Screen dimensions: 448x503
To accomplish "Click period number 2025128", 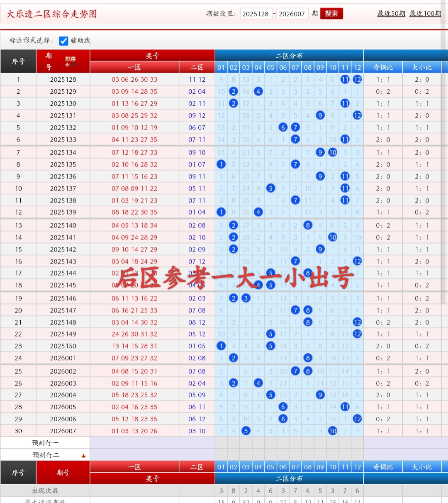I will pyautogui.click(x=63, y=79).
